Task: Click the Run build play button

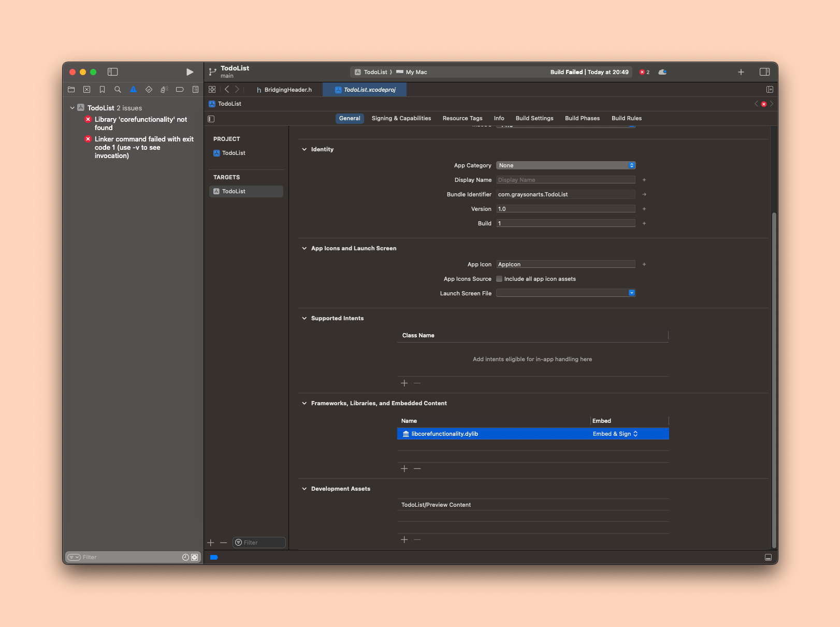Action: (190, 72)
